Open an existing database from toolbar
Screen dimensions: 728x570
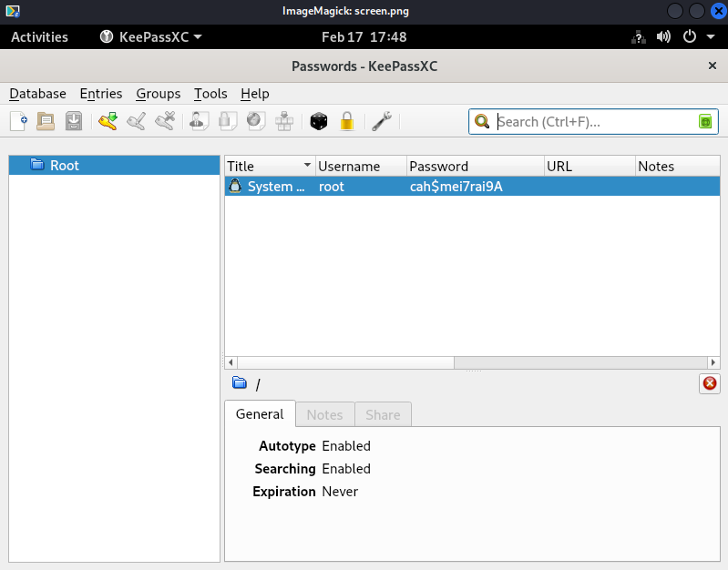(46, 122)
